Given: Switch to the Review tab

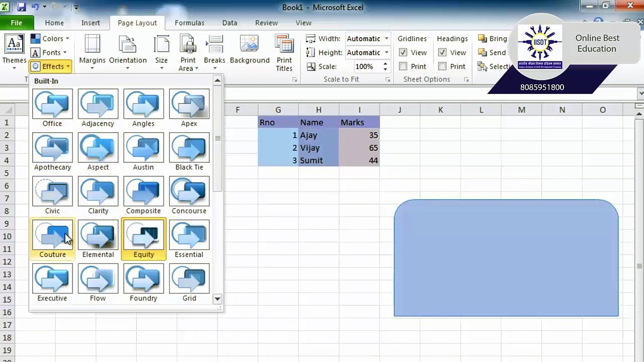Looking at the screenshot, I should (266, 23).
